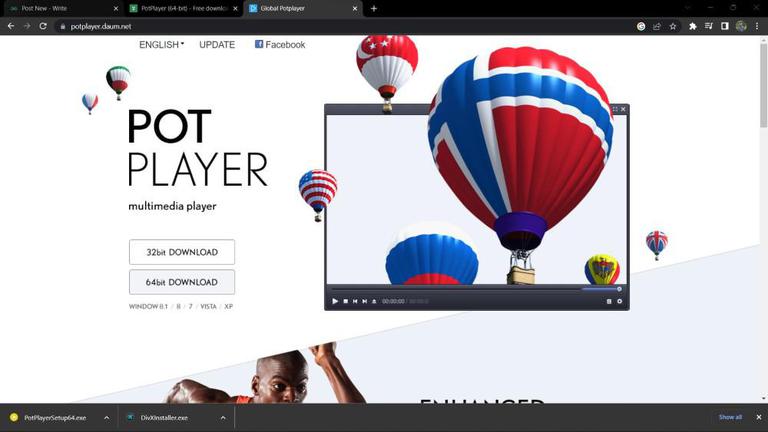Reload the page with the refresh icon
Viewport: 768px width, 432px height.
pyautogui.click(x=43, y=26)
